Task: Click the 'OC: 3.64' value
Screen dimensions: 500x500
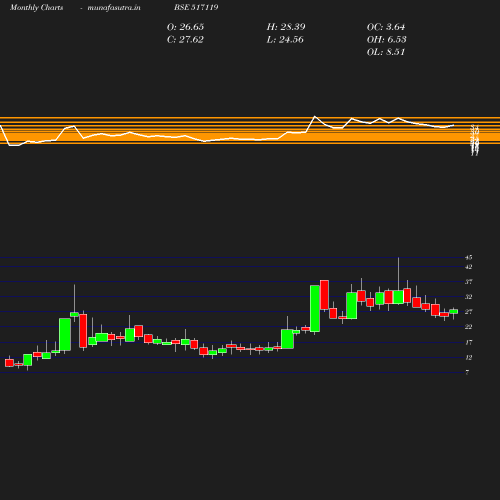Action: (x=386, y=27)
